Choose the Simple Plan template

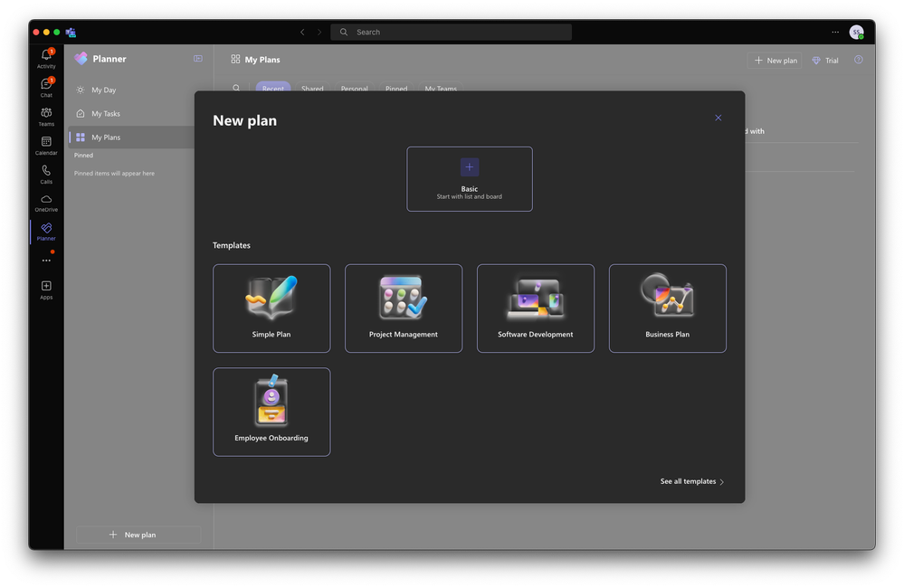pos(271,308)
